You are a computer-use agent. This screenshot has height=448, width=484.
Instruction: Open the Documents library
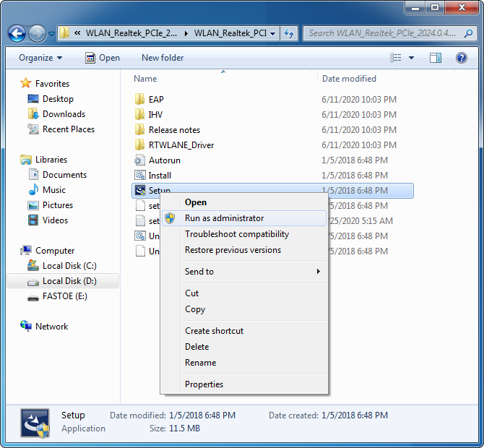tap(64, 175)
